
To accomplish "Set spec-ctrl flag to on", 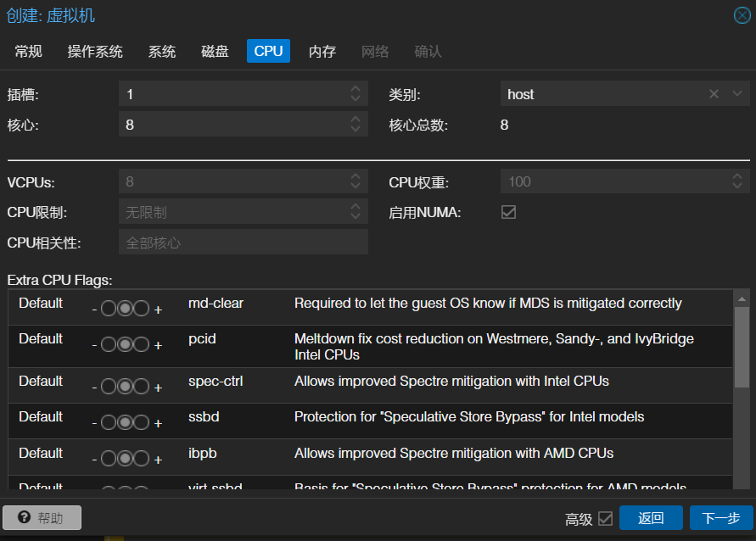I will [x=141, y=387].
